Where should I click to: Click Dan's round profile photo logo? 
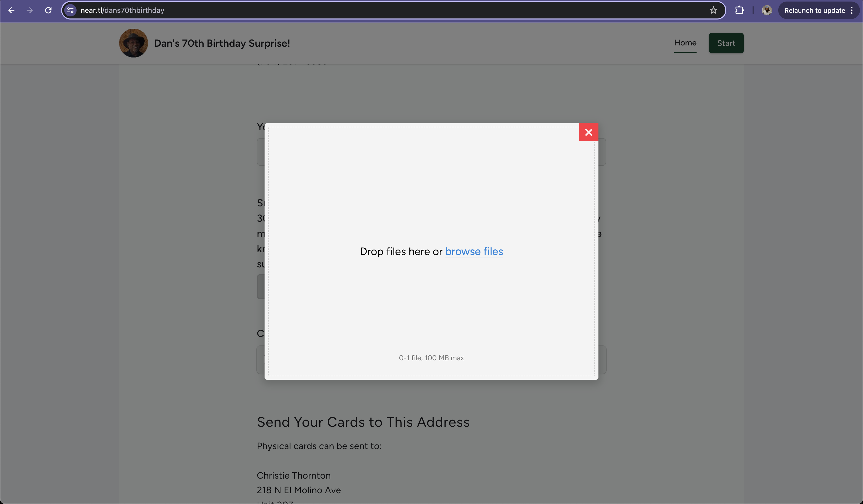point(134,43)
